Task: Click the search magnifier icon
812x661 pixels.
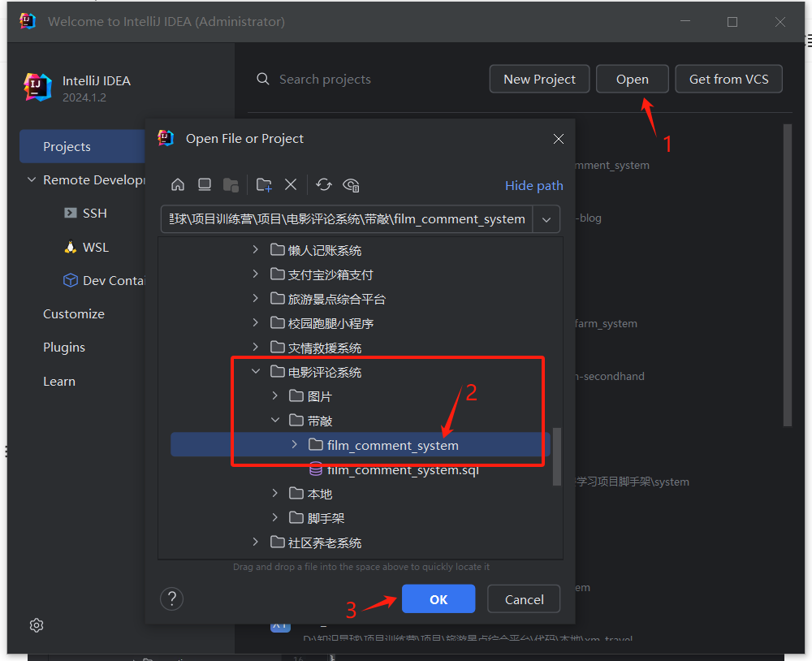Action: [x=263, y=79]
